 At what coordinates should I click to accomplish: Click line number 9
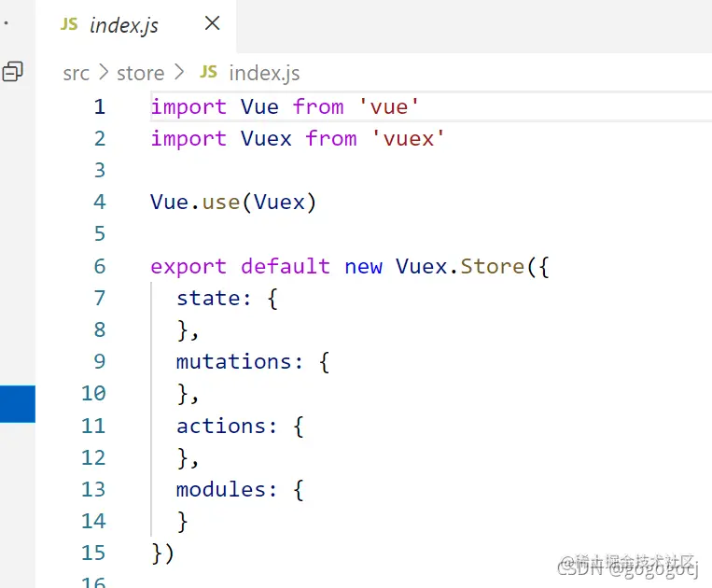point(100,362)
